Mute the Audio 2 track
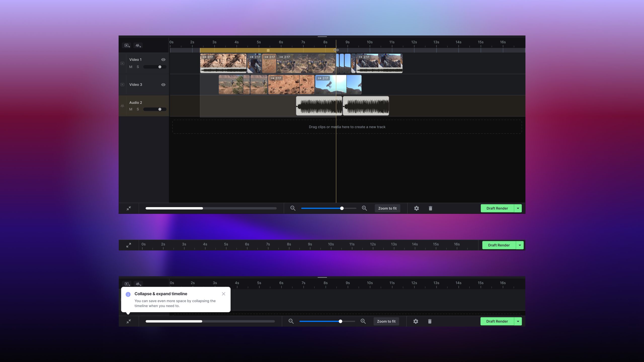 coord(131,109)
